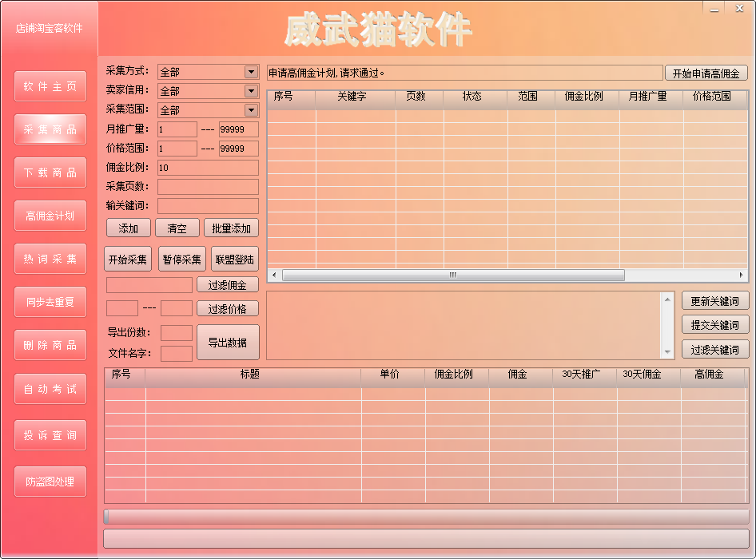Focus the 佣金比例 input field

pos(208,167)
